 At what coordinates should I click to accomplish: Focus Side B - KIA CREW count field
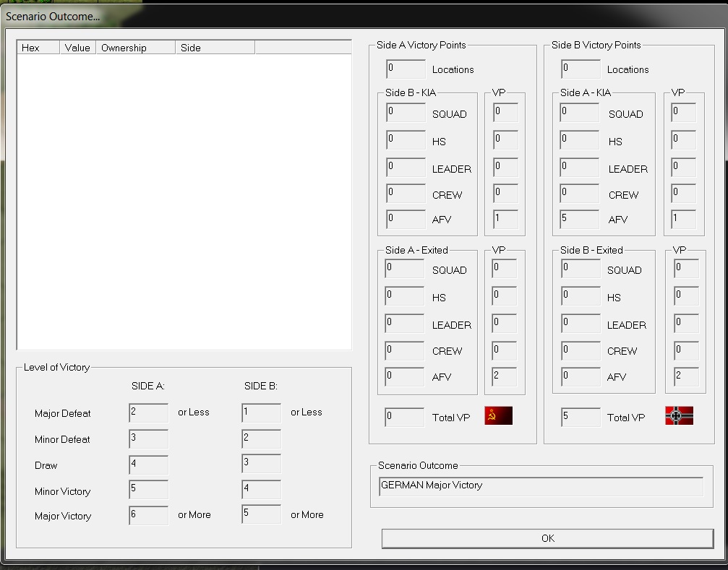(x=406, y=194)
